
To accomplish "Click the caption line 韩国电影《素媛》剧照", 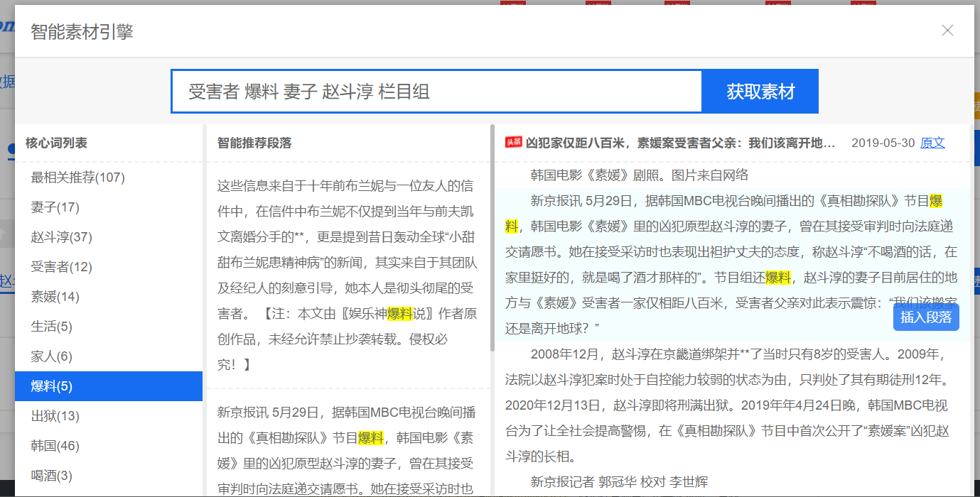I will (640, 175).
